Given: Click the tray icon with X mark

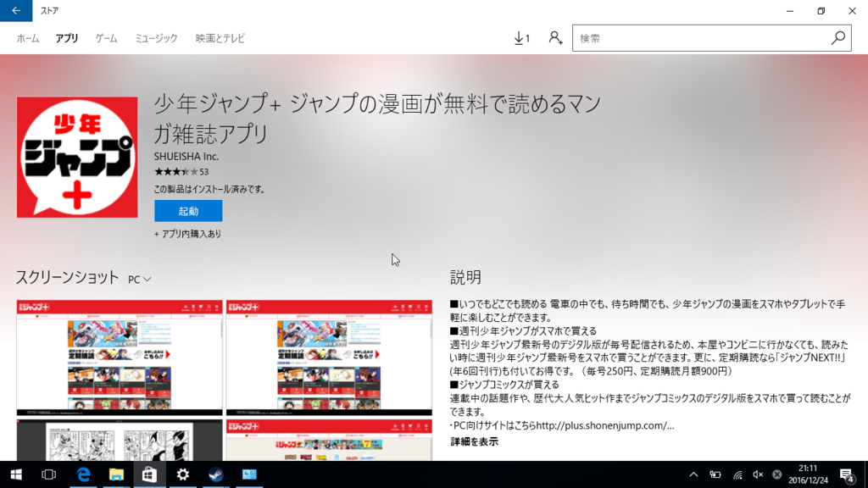Looking at the screenshot, I should point(777,474).
